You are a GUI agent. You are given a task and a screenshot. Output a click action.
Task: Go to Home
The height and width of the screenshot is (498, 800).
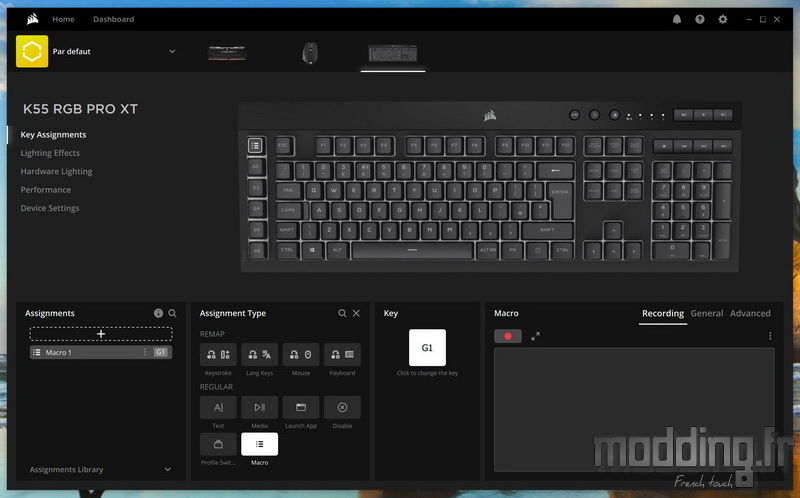pyautogui.click(x=63, y=19)
